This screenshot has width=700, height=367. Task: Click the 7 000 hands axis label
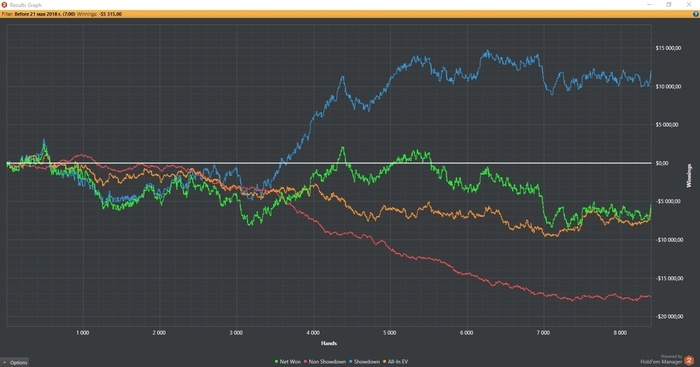tap(543, 333)
